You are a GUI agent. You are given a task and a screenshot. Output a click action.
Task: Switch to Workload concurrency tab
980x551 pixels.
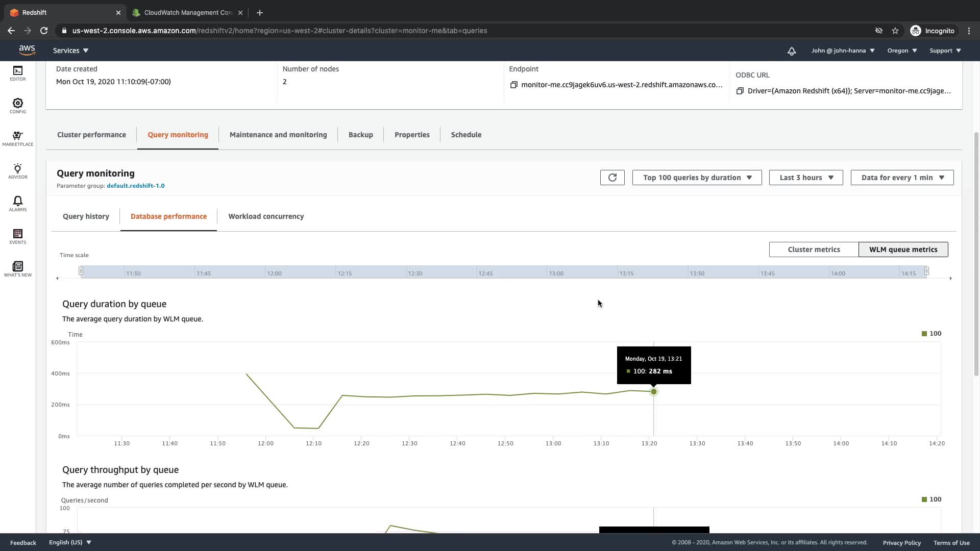tap(266, 216)
